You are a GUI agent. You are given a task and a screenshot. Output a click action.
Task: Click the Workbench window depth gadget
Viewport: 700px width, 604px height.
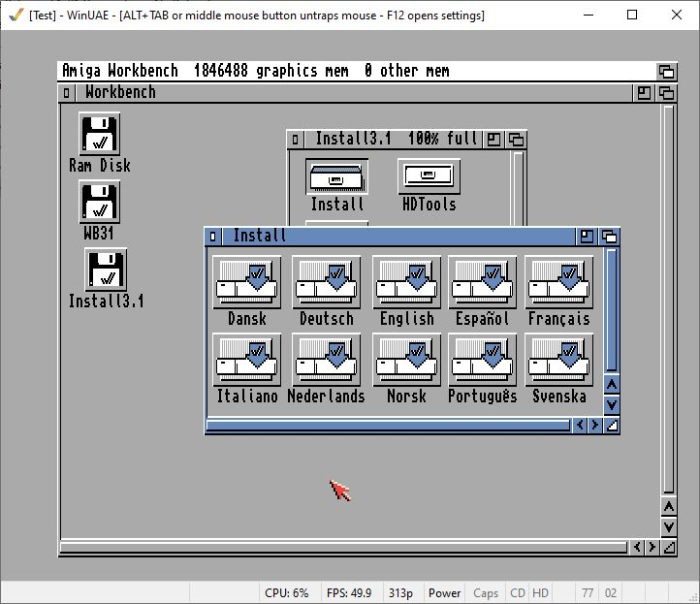click(666, 93)
